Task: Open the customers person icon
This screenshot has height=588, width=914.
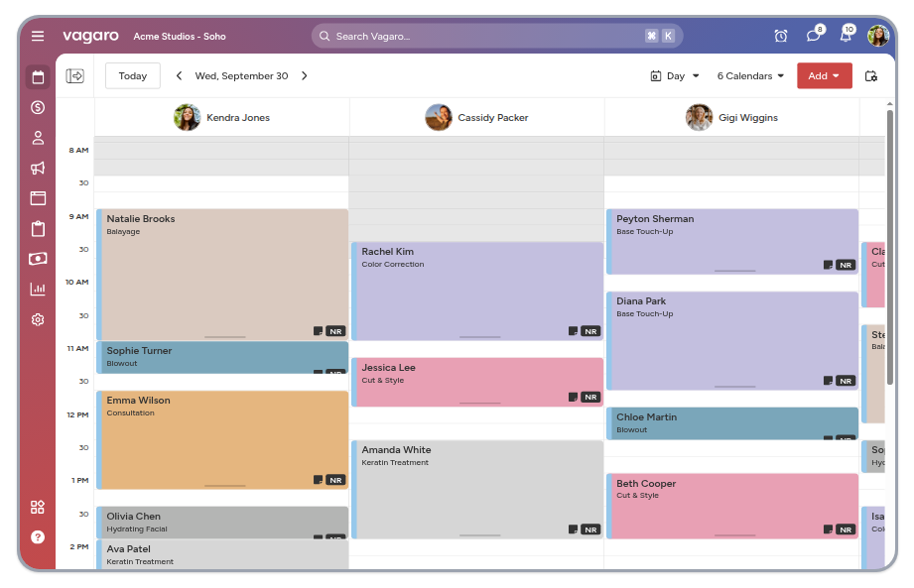Action: (x=38, y=138)
